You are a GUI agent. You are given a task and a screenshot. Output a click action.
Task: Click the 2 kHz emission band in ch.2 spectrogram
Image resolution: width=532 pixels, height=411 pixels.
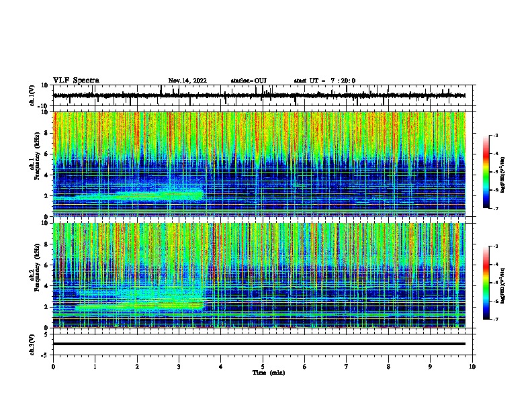pos(139,306)
